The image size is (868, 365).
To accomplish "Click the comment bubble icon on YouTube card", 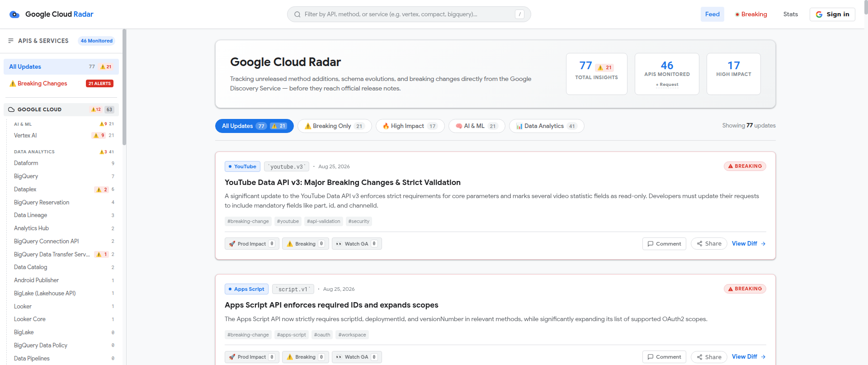I will click(x=651, y=244).
